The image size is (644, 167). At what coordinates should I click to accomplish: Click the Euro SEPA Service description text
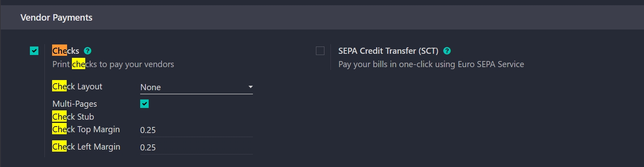tap(431, 64)
